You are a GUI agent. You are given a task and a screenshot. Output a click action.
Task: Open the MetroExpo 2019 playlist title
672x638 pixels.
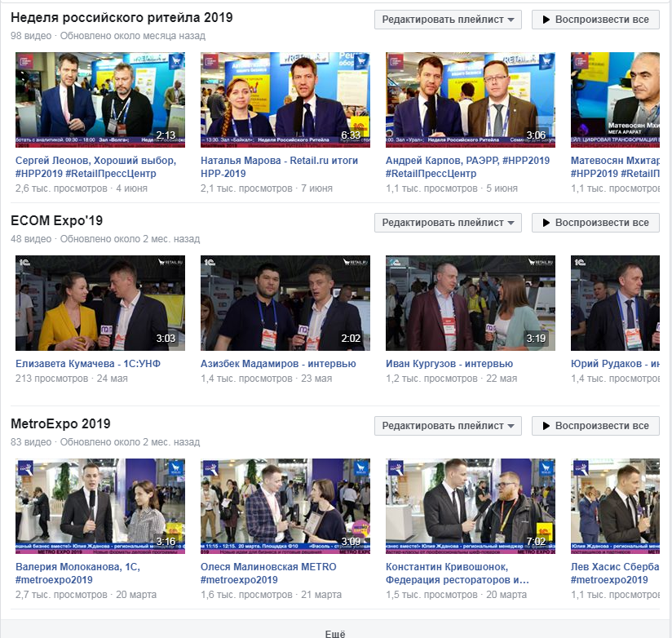click(x=60, y=424)
